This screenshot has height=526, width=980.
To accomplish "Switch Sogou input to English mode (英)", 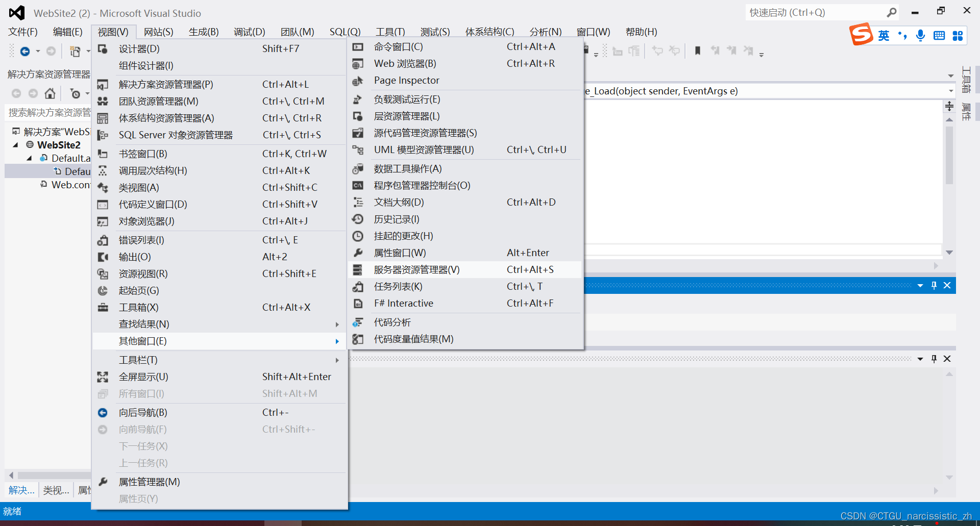I will click(x=884, y=35).
